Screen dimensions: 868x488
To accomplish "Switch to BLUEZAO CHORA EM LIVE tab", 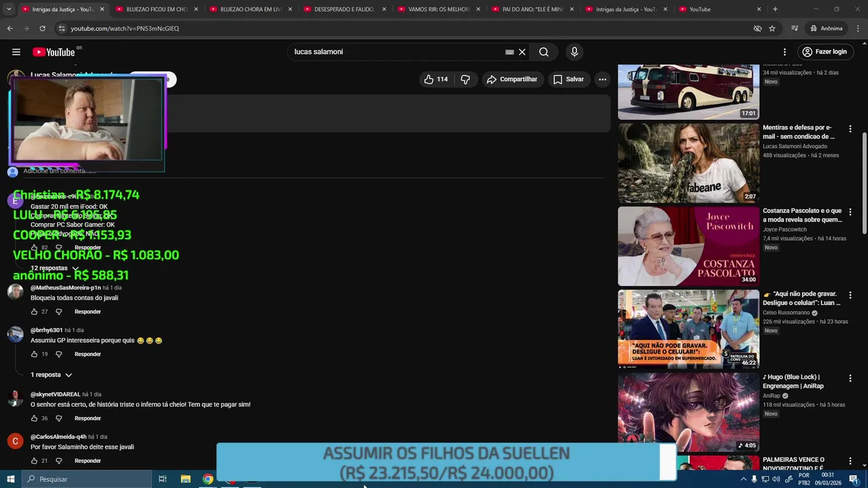I will pos(251,9).
